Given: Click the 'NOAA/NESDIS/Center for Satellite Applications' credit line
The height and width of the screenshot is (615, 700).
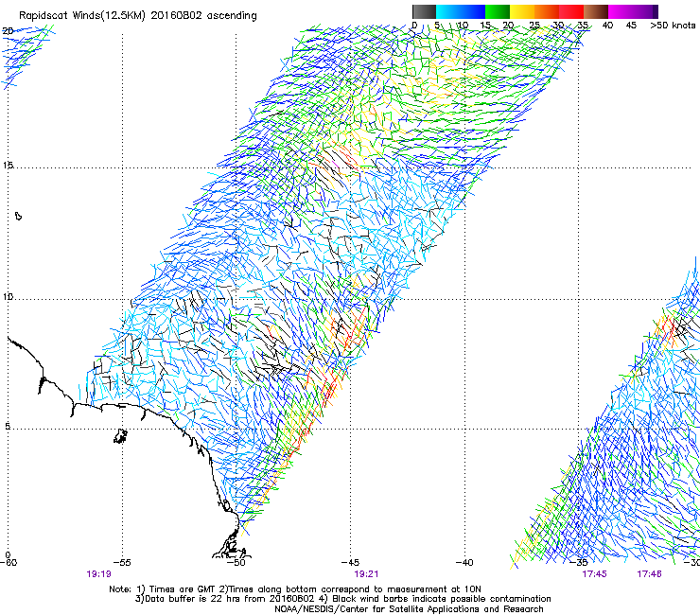Looking at the screenshot, I should (409, 609).
